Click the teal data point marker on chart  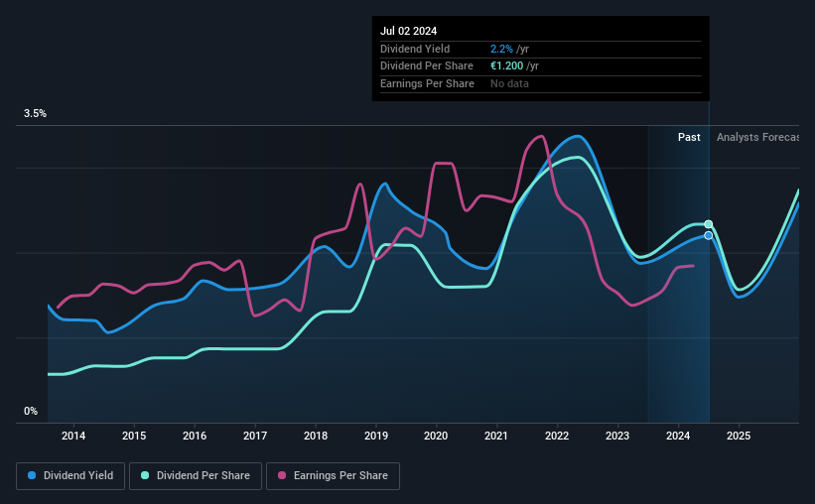point(709,224)
